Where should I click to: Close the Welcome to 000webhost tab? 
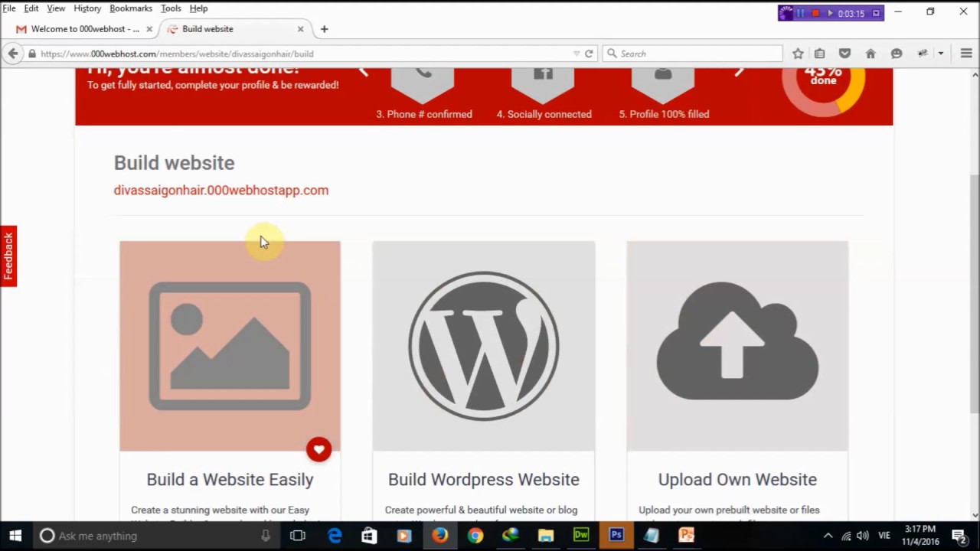pyautogui.click(x=149, y=29)
